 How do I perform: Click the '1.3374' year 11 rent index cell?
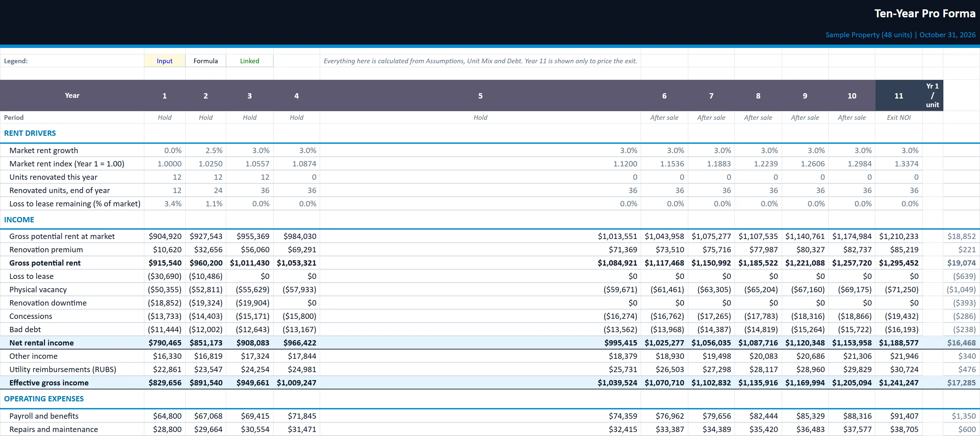point(898,164)
